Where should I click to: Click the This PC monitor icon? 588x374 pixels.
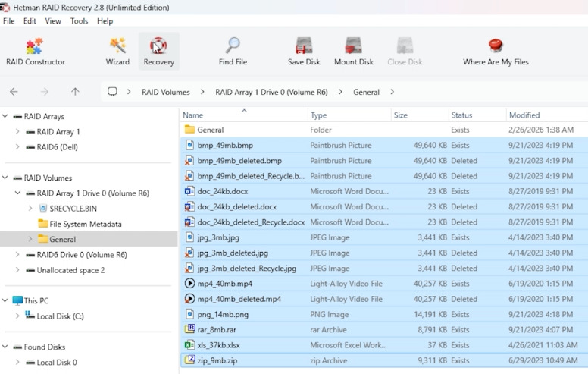coord(17,300)
